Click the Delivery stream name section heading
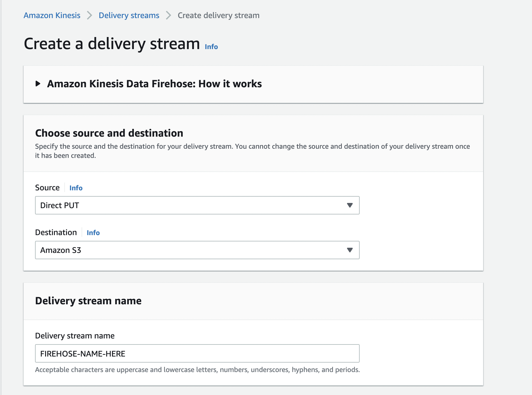The height and width of the screenshot is (395, 532). [88, 301]
